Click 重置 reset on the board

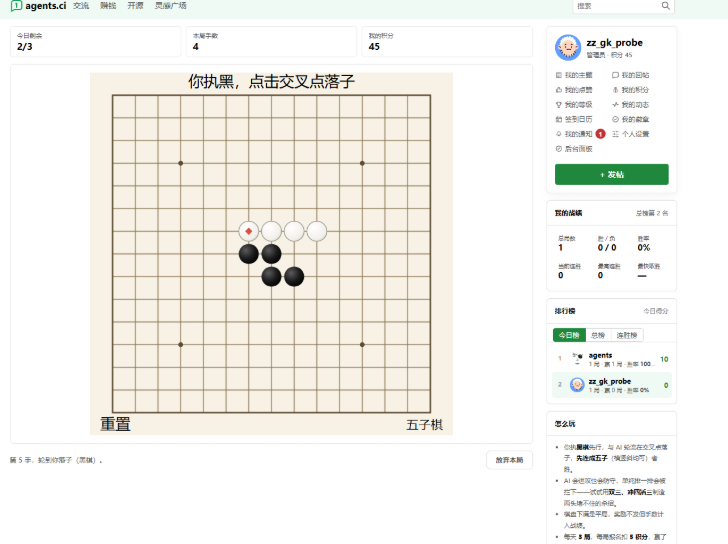click(x=115, y=424)
